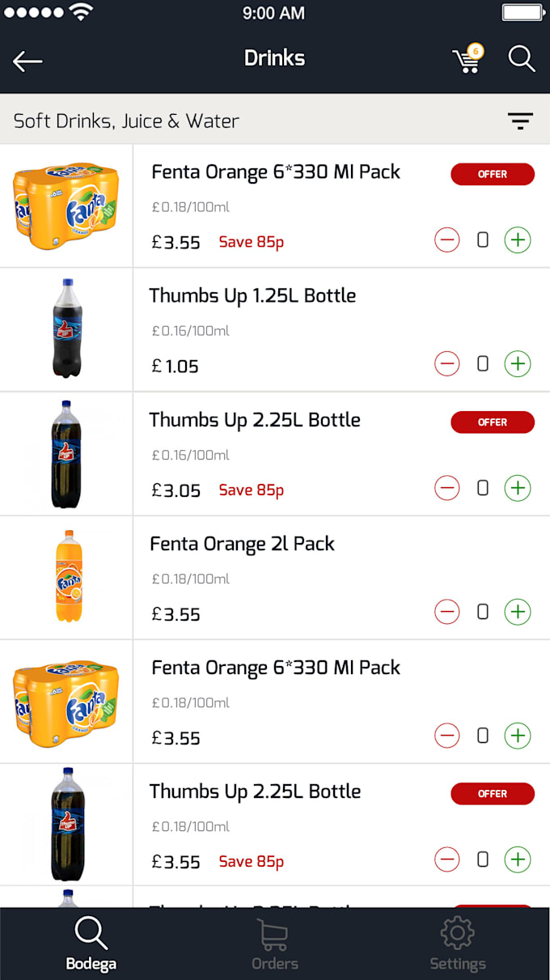
Task: Decrease quantity of Thumbs Up 1.25L Bottle
Action: pos(447,364)
